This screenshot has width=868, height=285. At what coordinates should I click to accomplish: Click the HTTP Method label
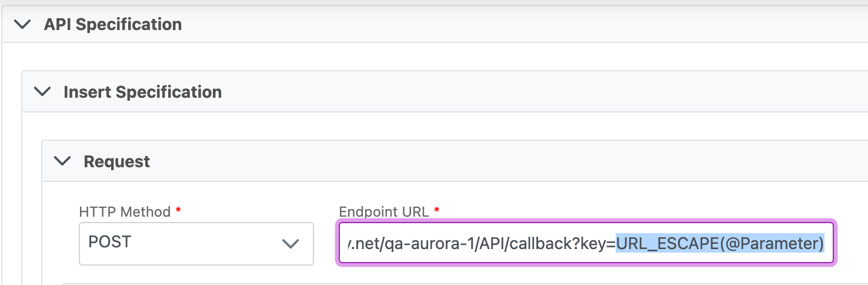125,212
